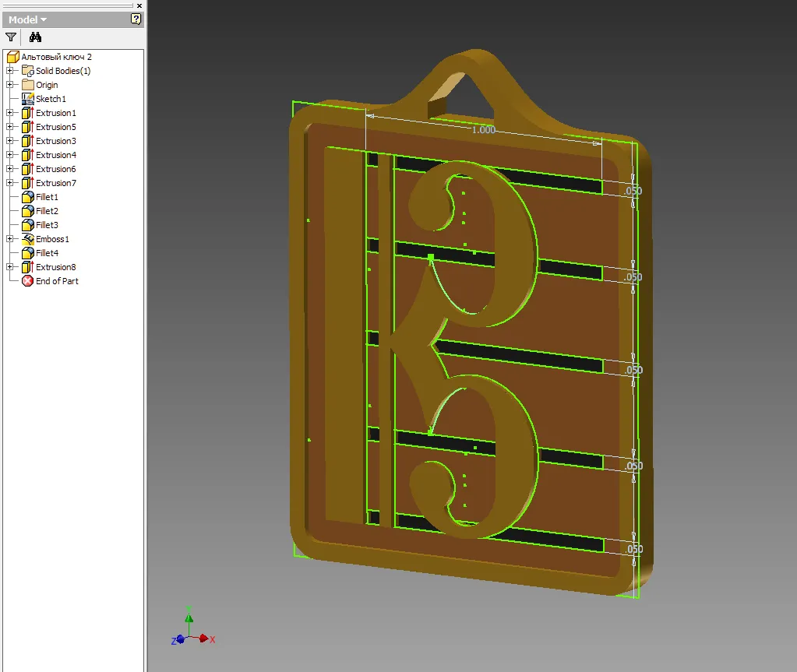Click the Emboss1 feature icon
The image size is (797, 672).
coord(28,239)
